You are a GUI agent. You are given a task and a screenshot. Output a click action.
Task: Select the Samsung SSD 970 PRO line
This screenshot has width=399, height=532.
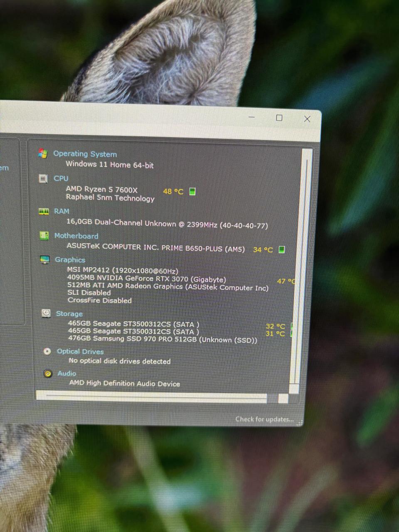coord(163,339)
